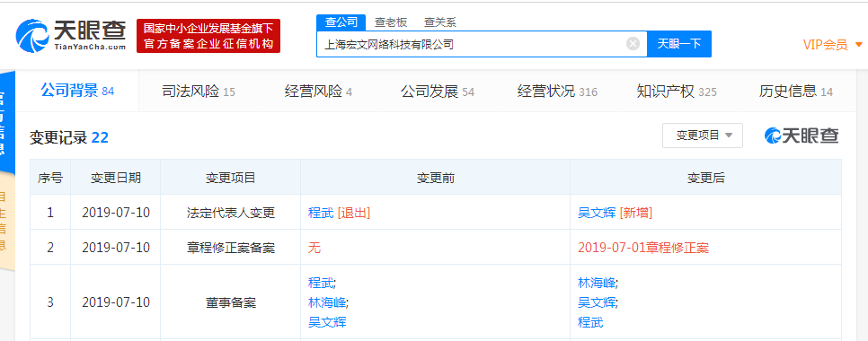Image resolution: width=868 pixels, height=341 pixels.
Task: Expand the 变更项目 filter dropdown
Action: (x=703, y=136)
